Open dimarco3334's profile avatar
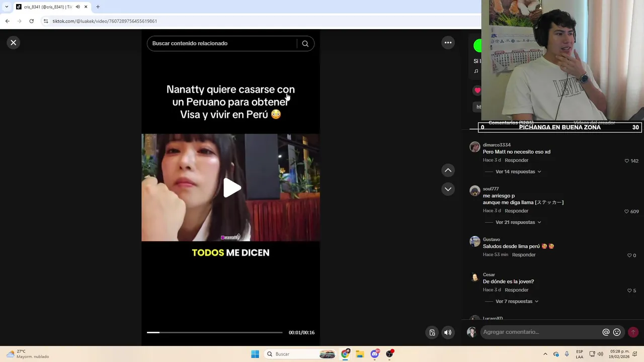 coord(475,147)
